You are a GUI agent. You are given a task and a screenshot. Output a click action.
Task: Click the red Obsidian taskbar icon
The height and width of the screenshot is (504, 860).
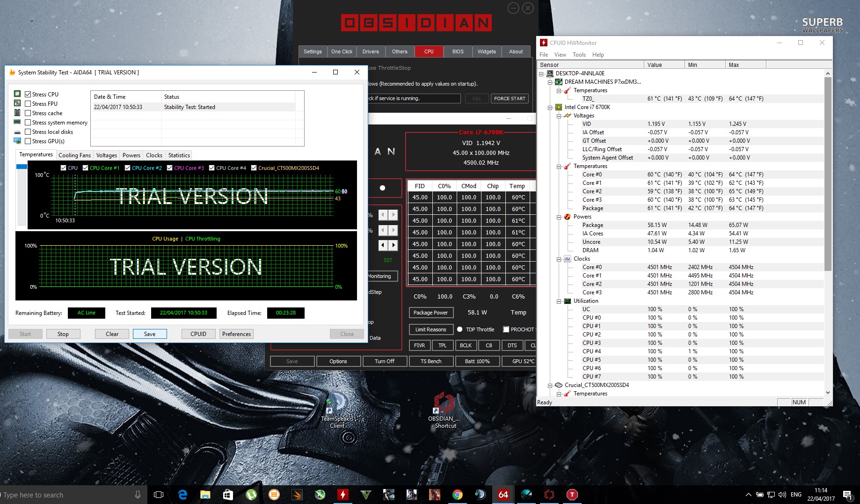pos(549,495)
